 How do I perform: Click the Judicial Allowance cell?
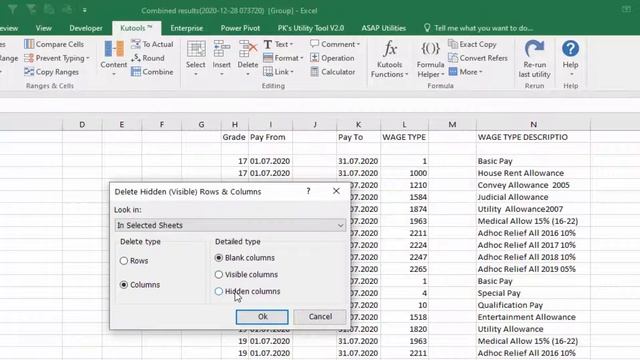click(x=533, y=197)
